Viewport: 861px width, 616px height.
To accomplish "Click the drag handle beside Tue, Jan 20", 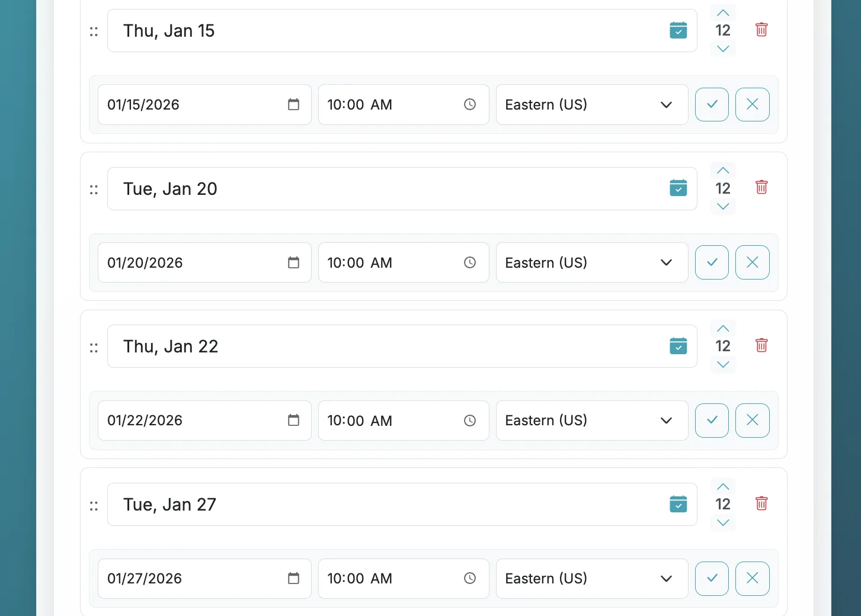I will click(x=93, y=188).
